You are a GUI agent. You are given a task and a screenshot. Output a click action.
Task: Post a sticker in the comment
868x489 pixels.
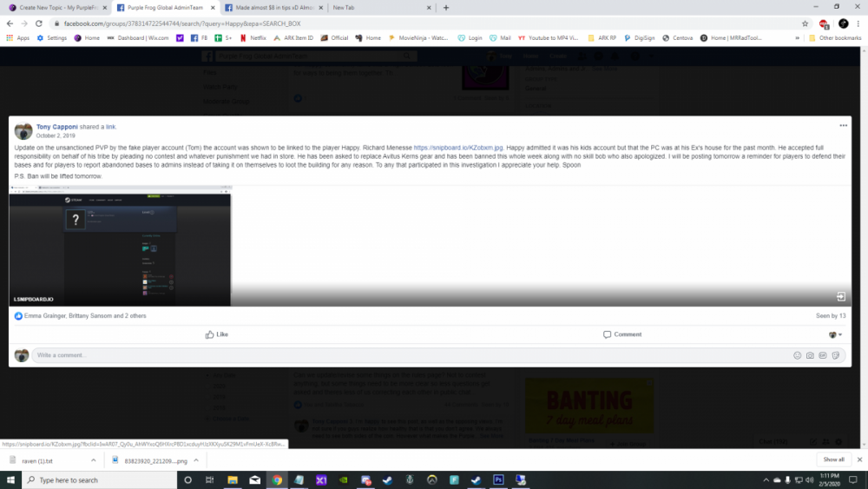(x=835, y=355)
